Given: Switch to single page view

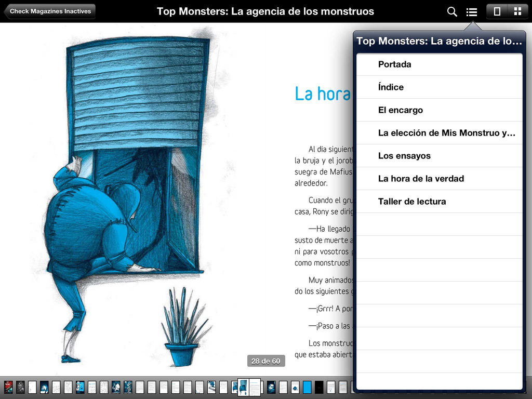Looking at the screenshot, I should [497, 11].
